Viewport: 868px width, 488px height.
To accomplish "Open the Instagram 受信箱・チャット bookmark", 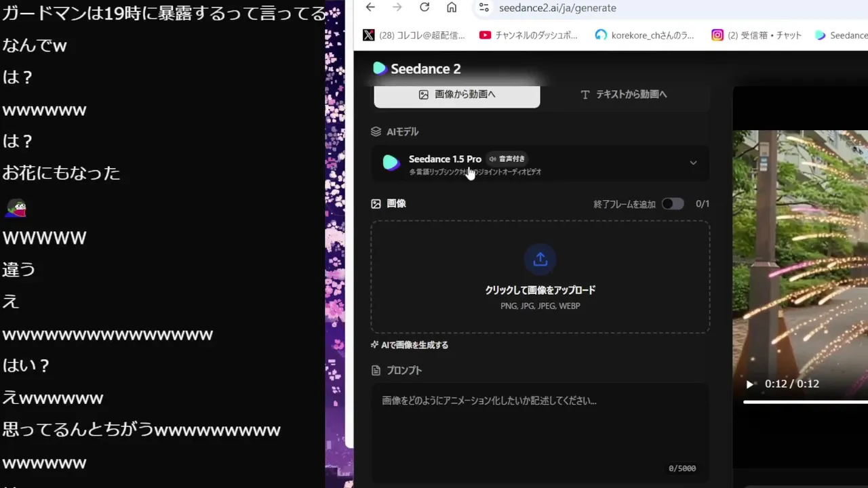I will click(756, 35).
